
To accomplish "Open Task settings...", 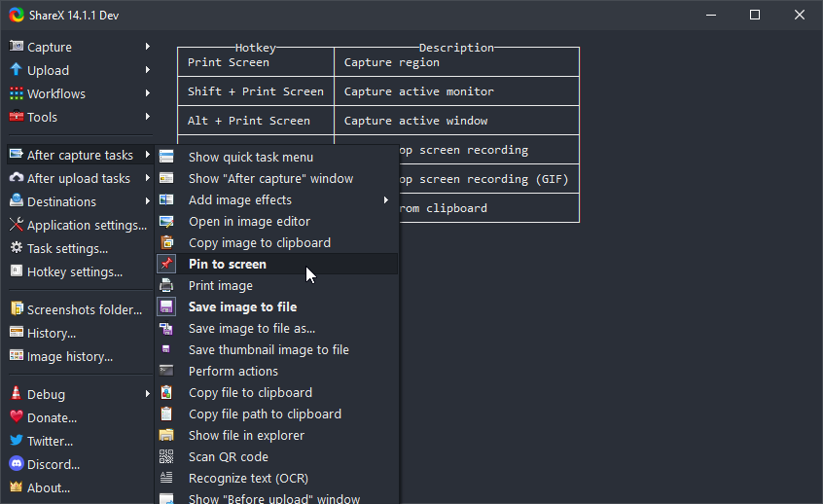I will click(x=81, y=248).
